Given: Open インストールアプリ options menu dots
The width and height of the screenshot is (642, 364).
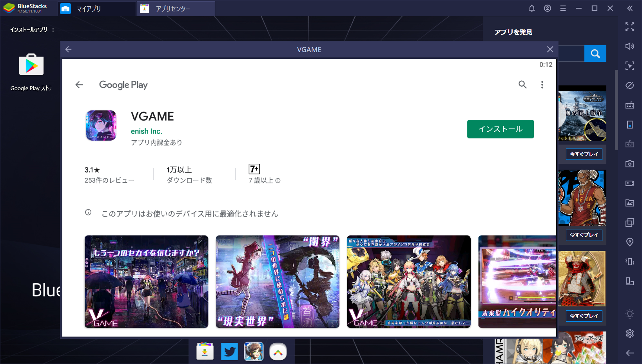Looking at the screenshot, I should coord(53,30).
